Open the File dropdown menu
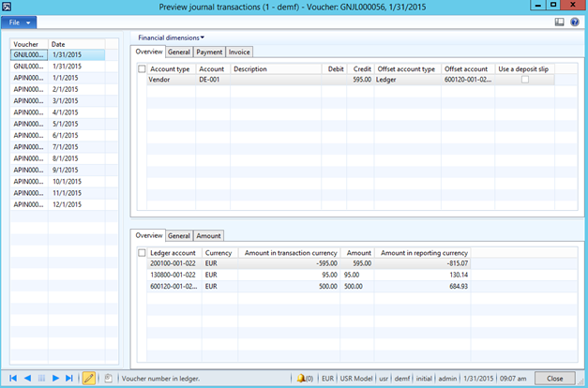This screenshot has height=388, width=588. click(x=23, y=22)
